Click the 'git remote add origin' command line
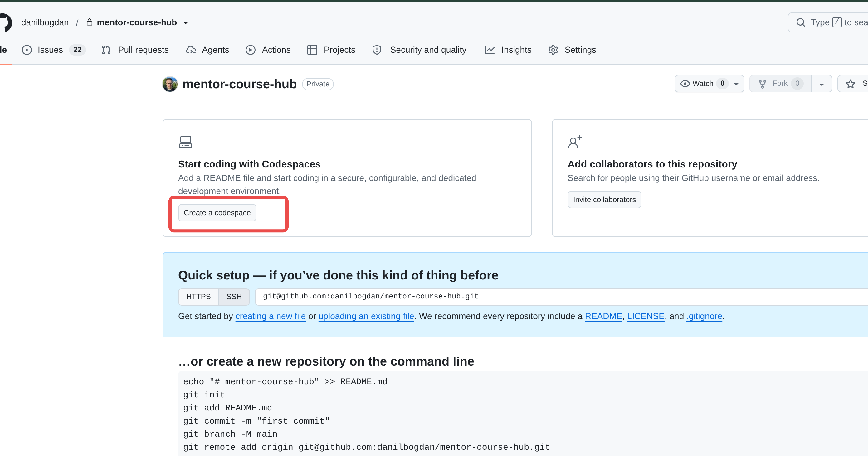The image size is (868, 456). [x=366, y=447]
